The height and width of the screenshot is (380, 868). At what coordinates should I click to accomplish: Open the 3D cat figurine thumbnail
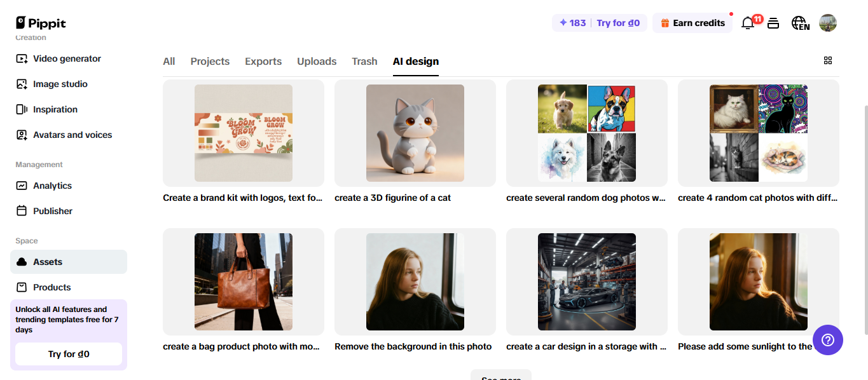(415, 133)
